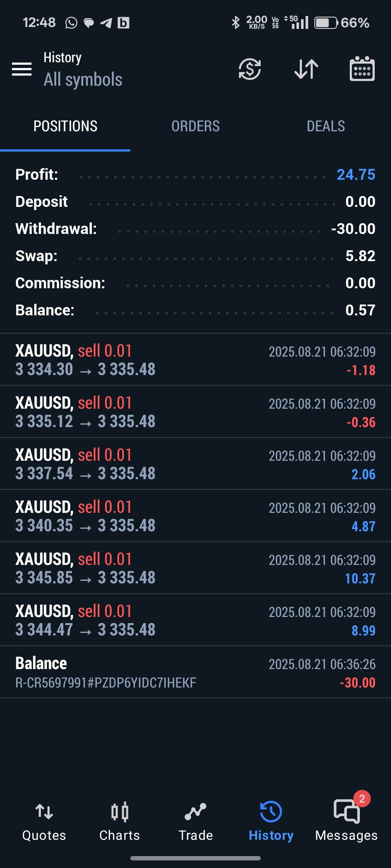Tap the currency refresh dollar icon
The width and height of the screenshot is (391, 868).
(250, 69)
